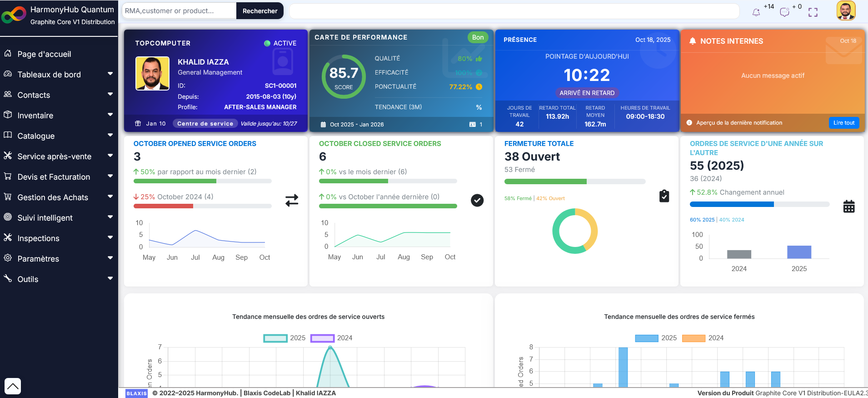Click the clipboard check icon in Fermeture Totale

664,196
